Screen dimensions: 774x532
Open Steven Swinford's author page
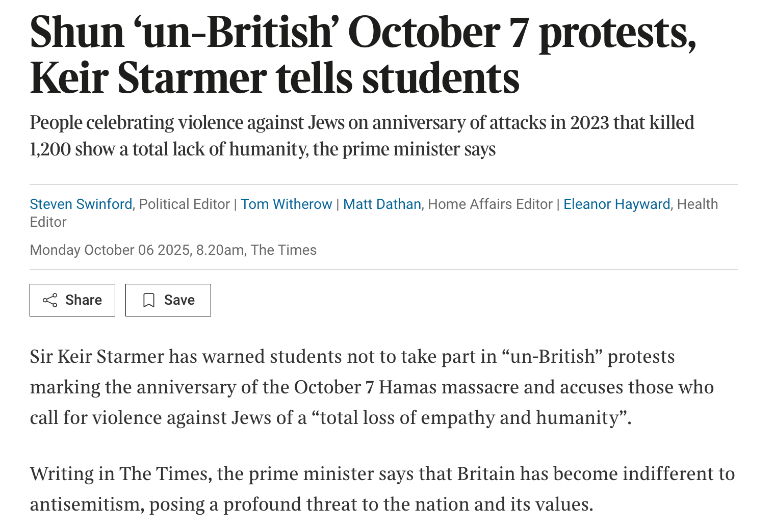[81, 204]
